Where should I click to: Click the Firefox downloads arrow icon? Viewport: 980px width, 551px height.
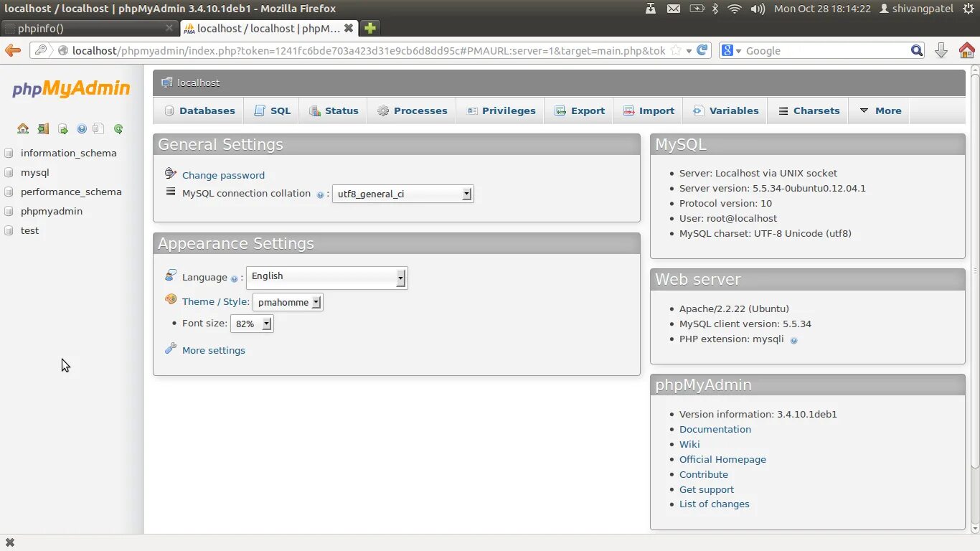[x=941, y=50]
